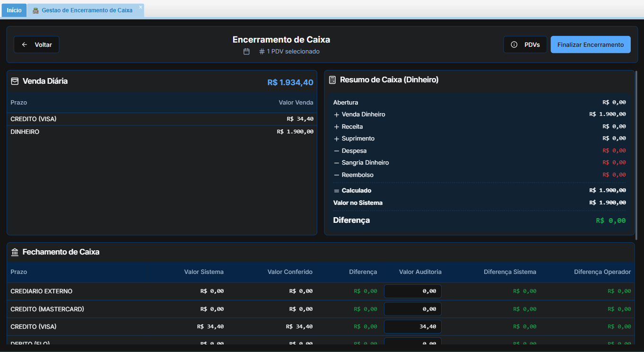Click the calendar icon under the title
Screen dimensions: 644x352
coord(246,52)
